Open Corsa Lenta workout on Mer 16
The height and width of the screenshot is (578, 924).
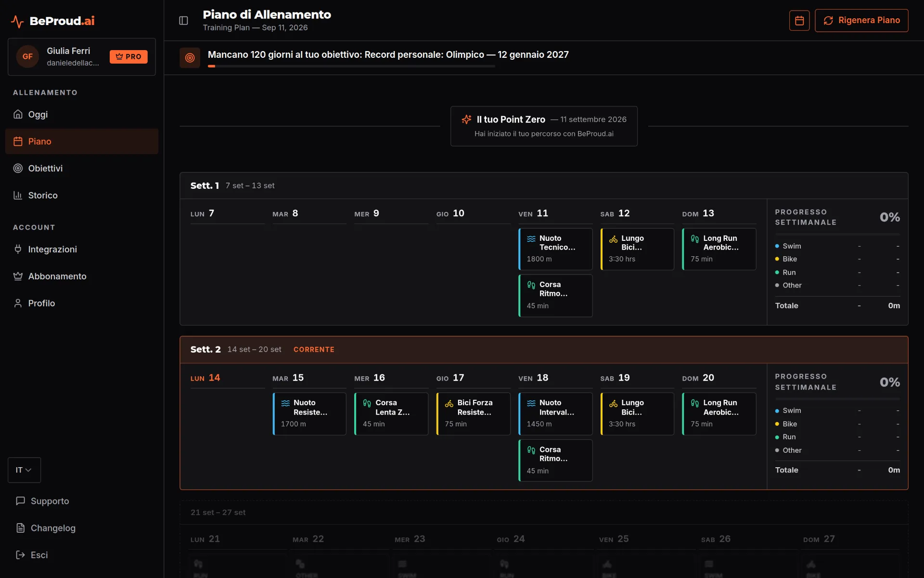click(391, 413)
